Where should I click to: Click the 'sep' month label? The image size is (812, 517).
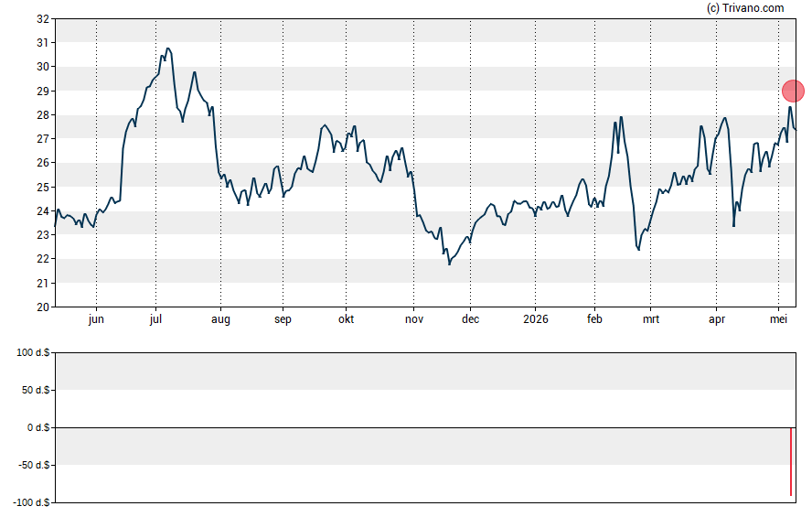coord(283,319)
